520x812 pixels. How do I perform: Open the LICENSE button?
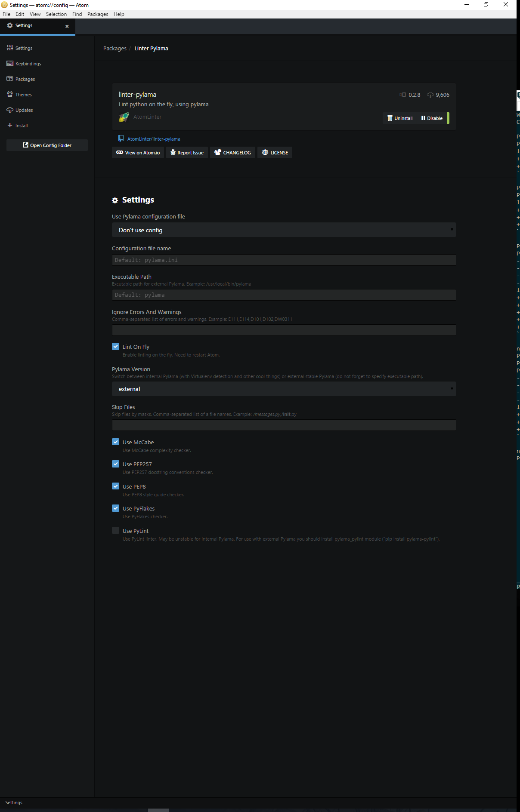(275, 153)
